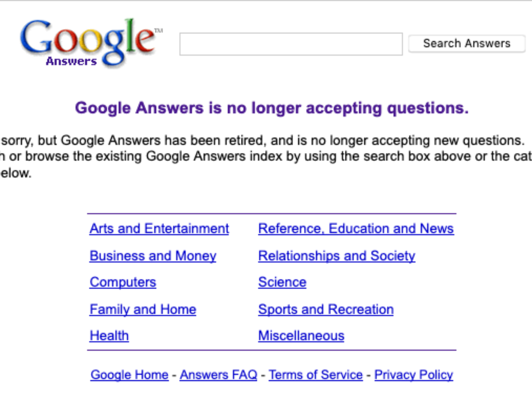Go to Google Home link
Viewport: 532px width, 399px height.
pos(129,375)
